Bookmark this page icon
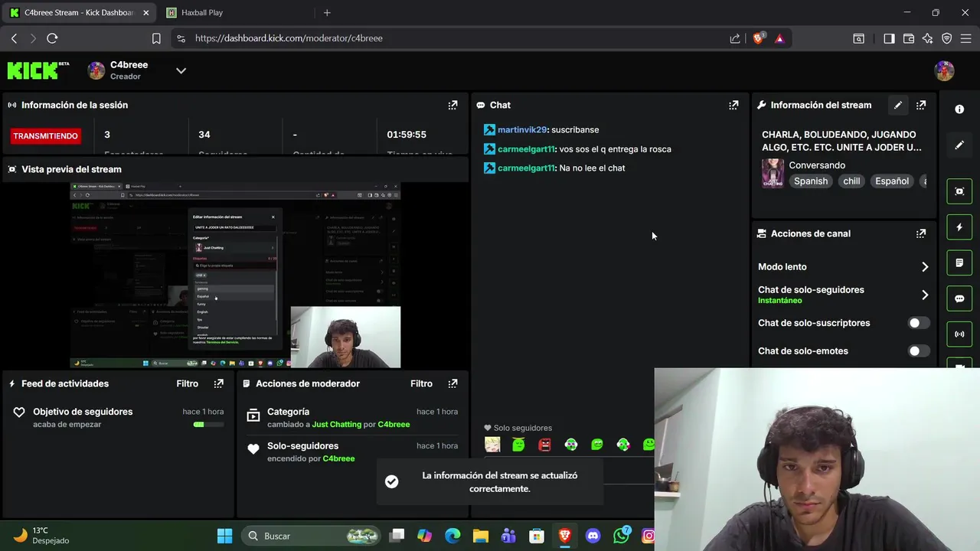The height and width of the screenshot is (551, 980). click(156, 38)
